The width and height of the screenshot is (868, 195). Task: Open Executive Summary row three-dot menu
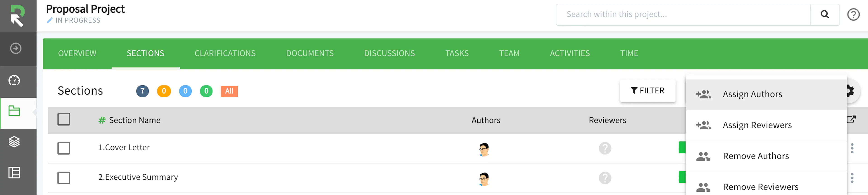852,178
